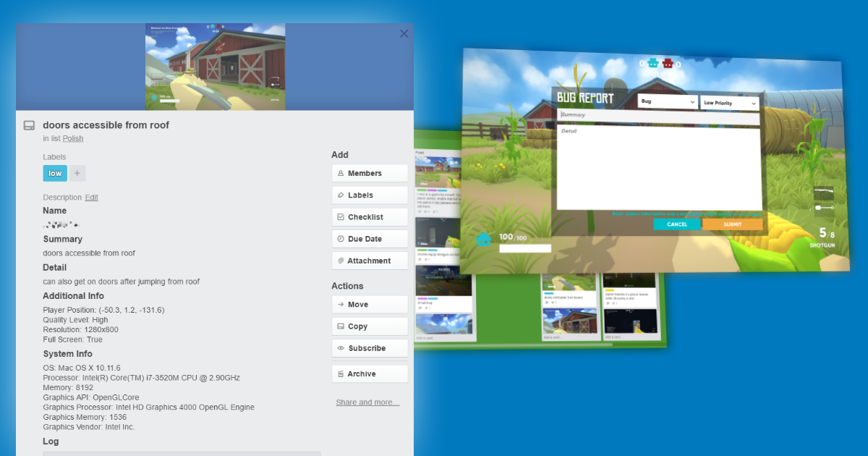
Task: Click the Attachment paperclip icon
Action: (x=341, y=260)
